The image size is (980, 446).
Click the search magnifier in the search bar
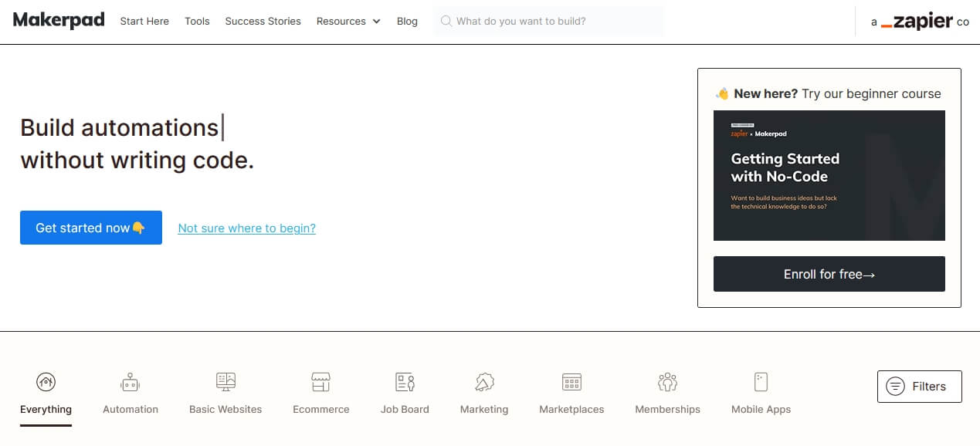pyautogui.click(x=446, y=21)
